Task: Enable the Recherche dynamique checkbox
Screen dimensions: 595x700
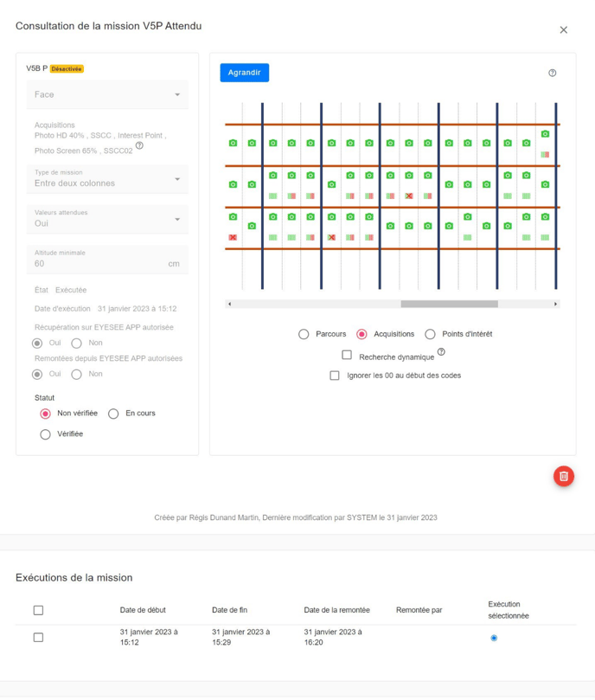Action: click(x=347, y=355)
